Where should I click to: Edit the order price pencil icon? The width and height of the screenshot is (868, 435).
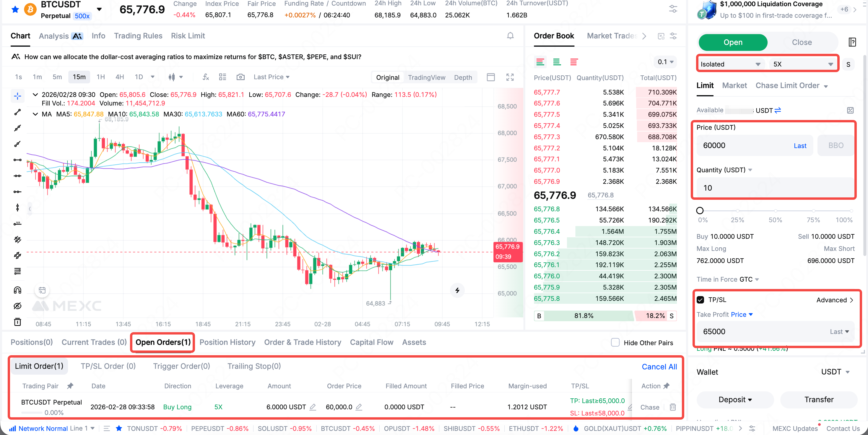point(359,407)
